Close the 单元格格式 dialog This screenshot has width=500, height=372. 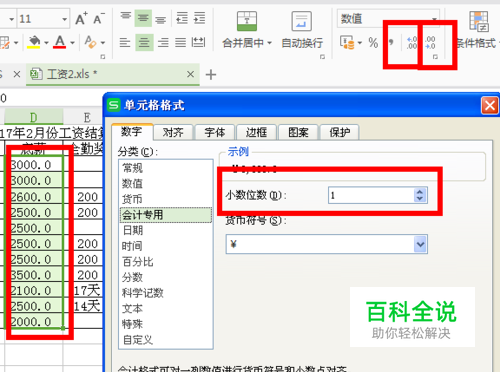point(490,106)
